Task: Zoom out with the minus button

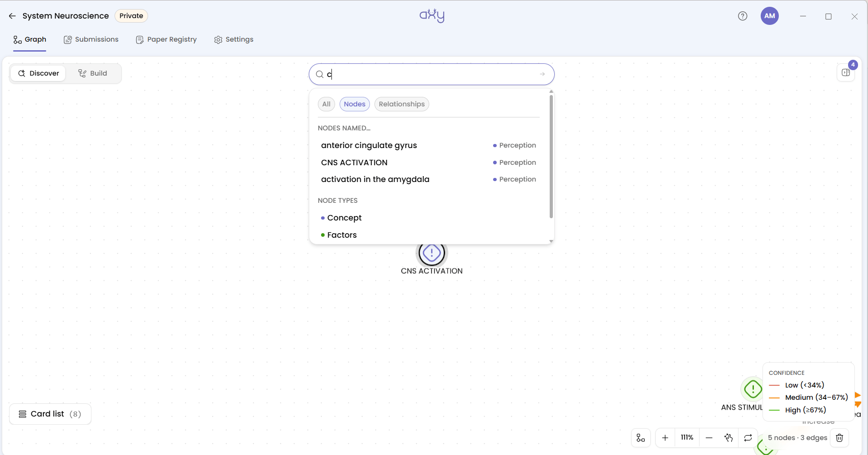Action: (709, 438)
